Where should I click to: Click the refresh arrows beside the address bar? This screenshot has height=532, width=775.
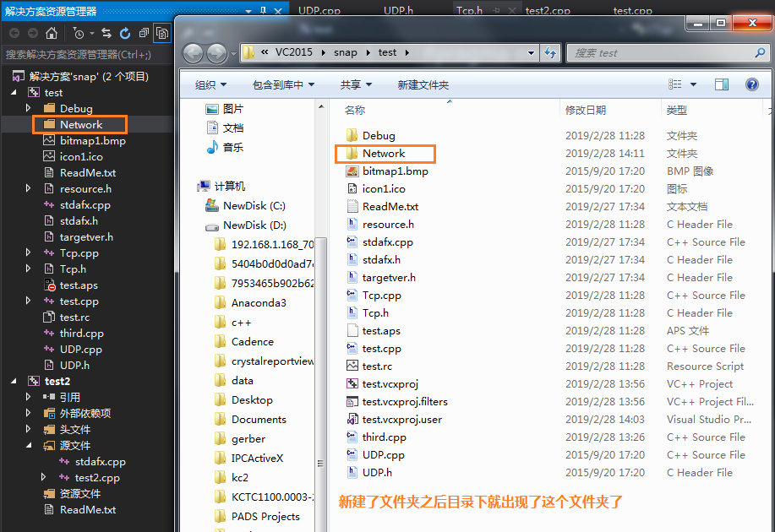(549, 52)
